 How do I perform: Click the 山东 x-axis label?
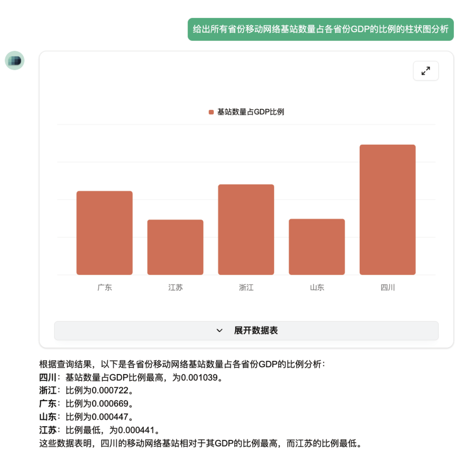(x=317, y=287)
